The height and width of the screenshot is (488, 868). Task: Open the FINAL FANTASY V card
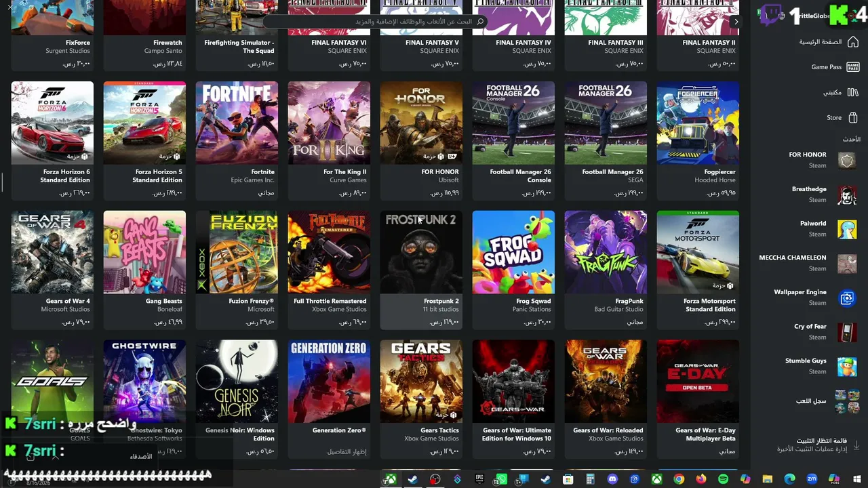[421, 34]
